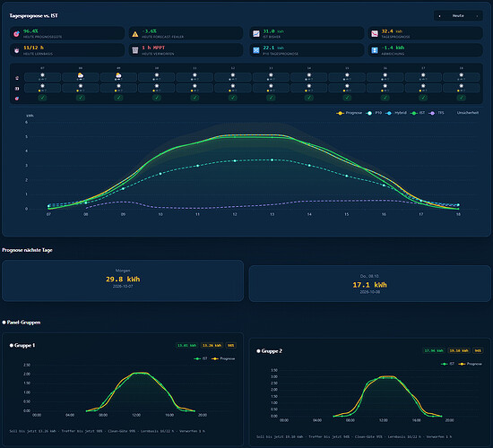Click the P10 data point at hour 12
Viewport: 493px width, 448px height.
click(235, 160)
